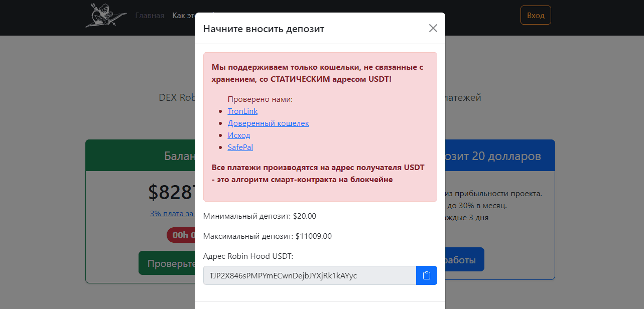Click the Максимальный депозит $11009.00 text
Screen dimensions: 644x309
tap(267, 236)
